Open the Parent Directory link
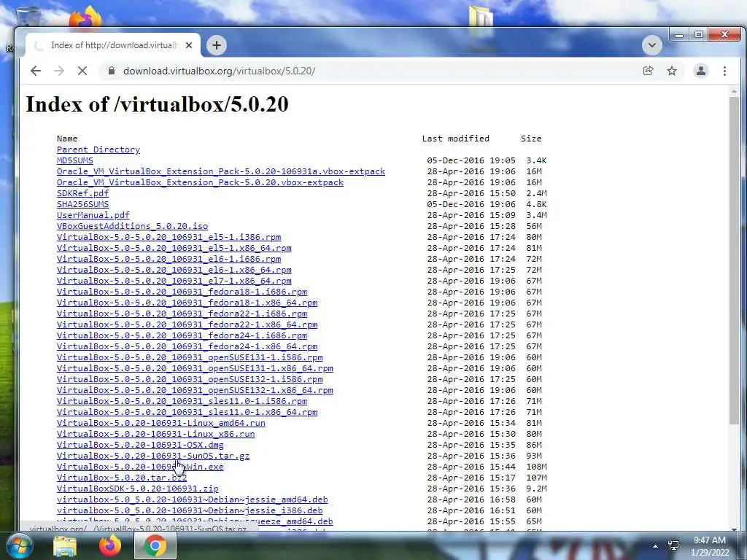 pyautogui.click(x=98, y=149)
